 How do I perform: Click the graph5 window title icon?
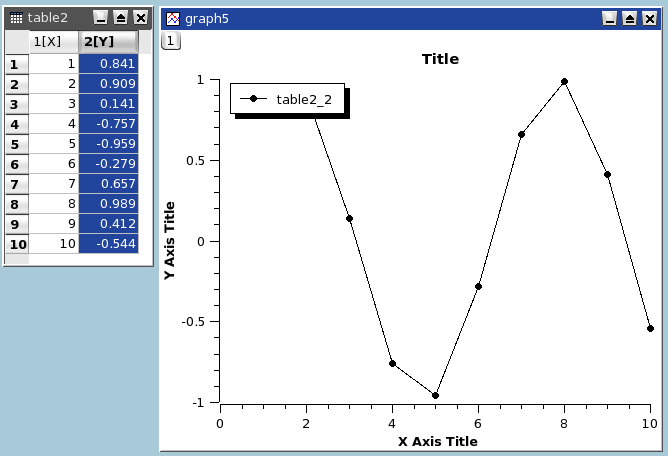pos(173,18)
